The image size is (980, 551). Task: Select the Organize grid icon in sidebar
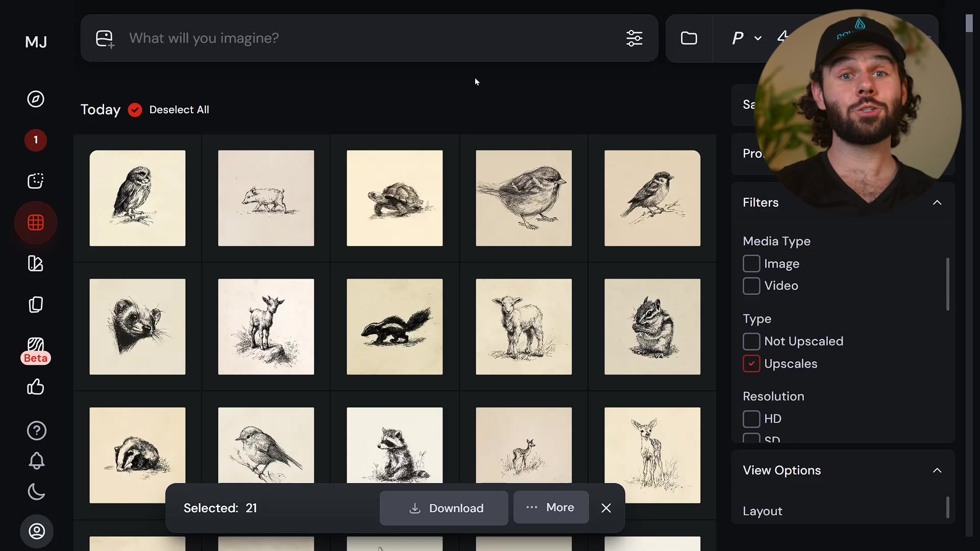point(36,222)
